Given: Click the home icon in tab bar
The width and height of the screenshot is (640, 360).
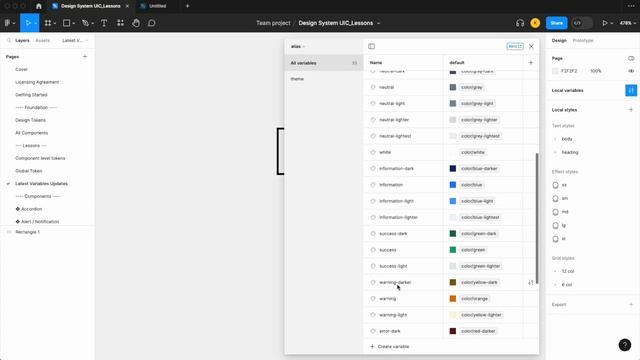Looking at the screenshot, I should pyautogui.click(x=38, y=6).
